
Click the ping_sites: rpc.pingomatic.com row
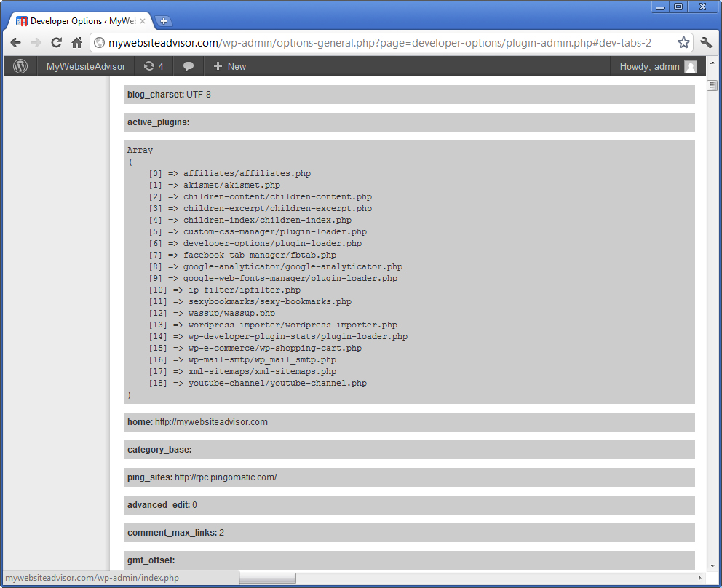pyautogui.click(x=409, y=477)
